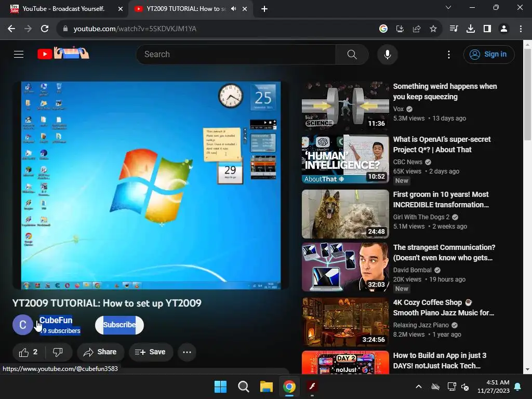
Task: Focus the YouTube search field
Action: coord(236,54)
